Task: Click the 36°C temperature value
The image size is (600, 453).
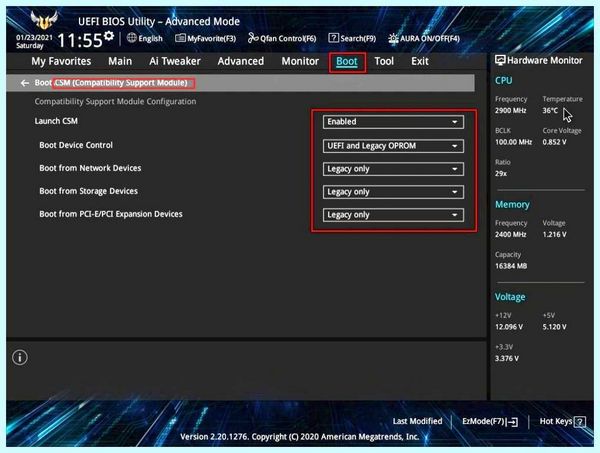Action: coord(550,111)
